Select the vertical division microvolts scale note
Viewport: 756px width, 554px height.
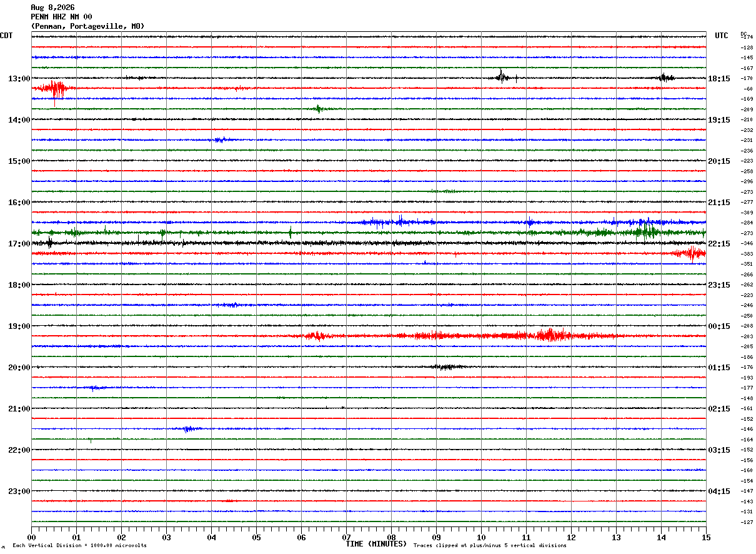click(79, 546)
